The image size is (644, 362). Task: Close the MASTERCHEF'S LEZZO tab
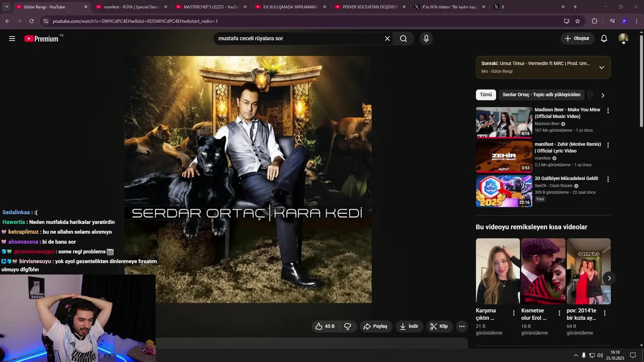(x=245, y=7)
